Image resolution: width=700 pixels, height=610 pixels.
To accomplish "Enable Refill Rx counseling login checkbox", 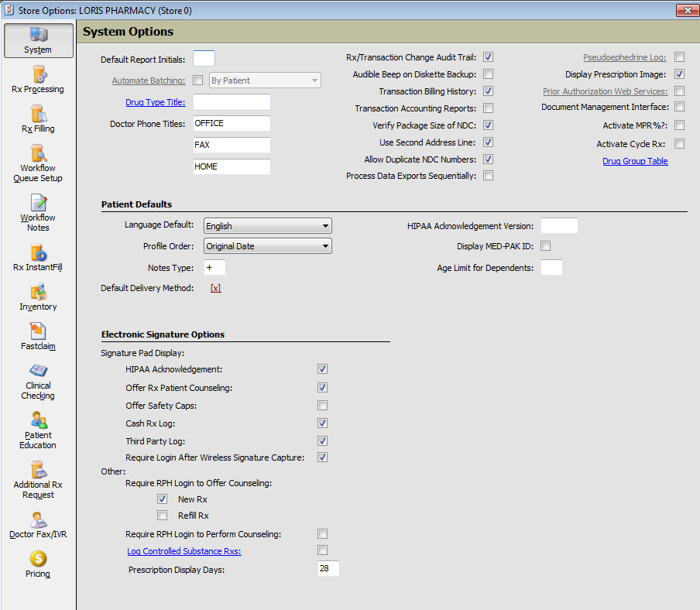I will pyautogui.click(x=163, y=516).
